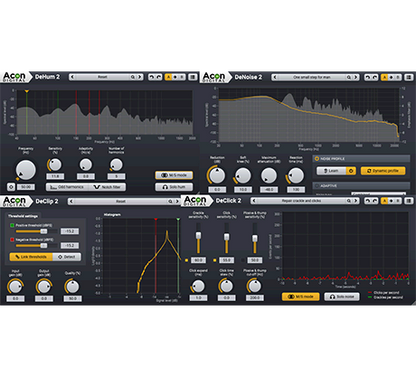416x376 pixels.
Task: Undo last change in DeHum 2
Action: pos(152,77)
